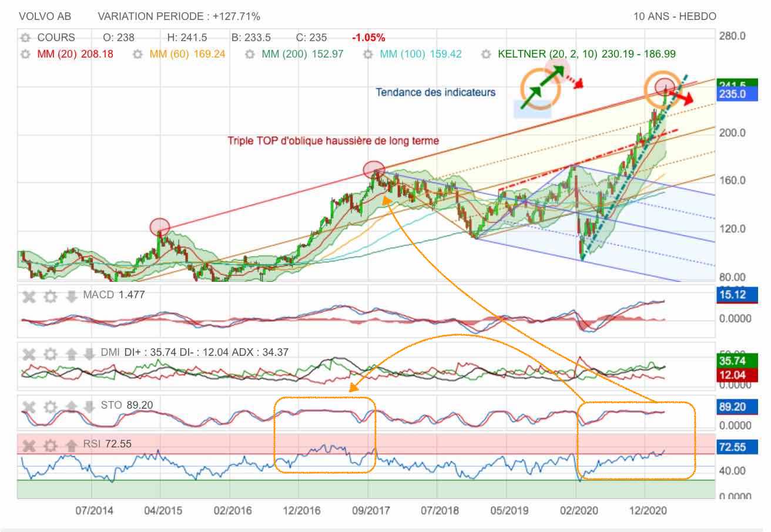Open MACD indicator settings gear
The image size is (771, 532).
pyautogui.click(x=50, y=296)
